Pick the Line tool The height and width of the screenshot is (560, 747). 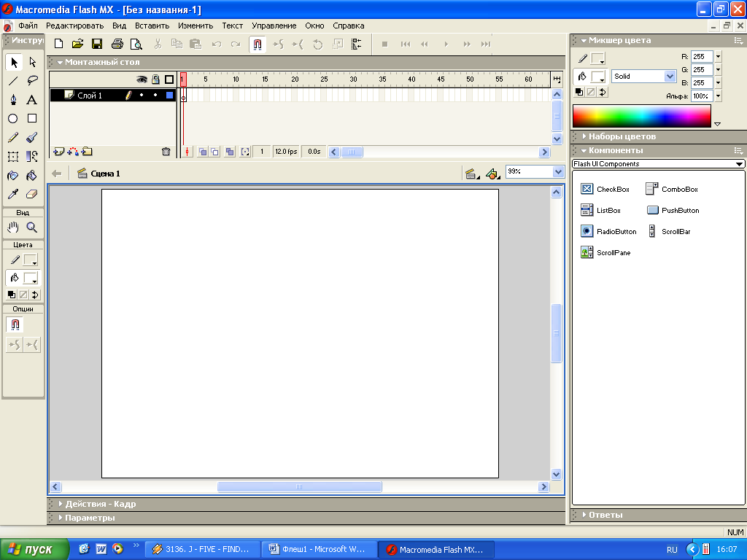(x=13, y=81)
